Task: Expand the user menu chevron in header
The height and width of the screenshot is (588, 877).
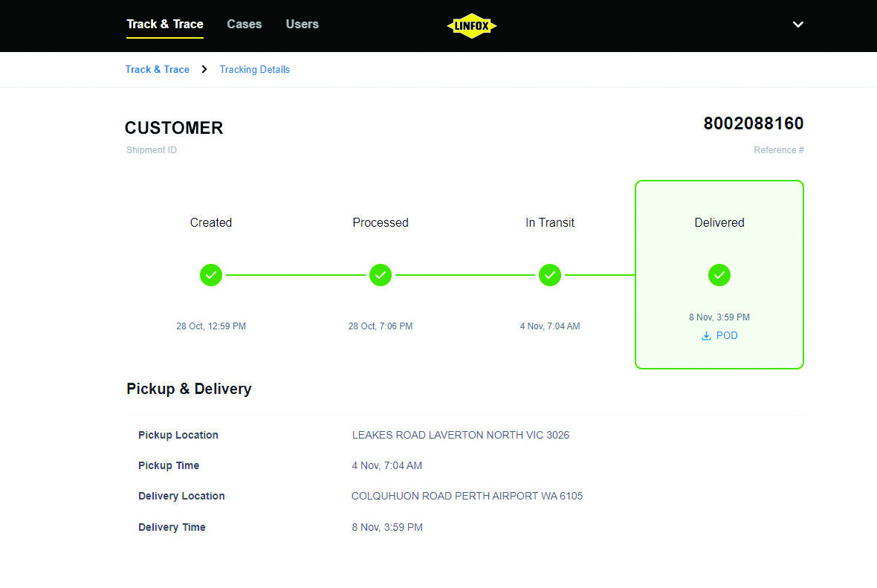Action: click(x=797, y=25)
